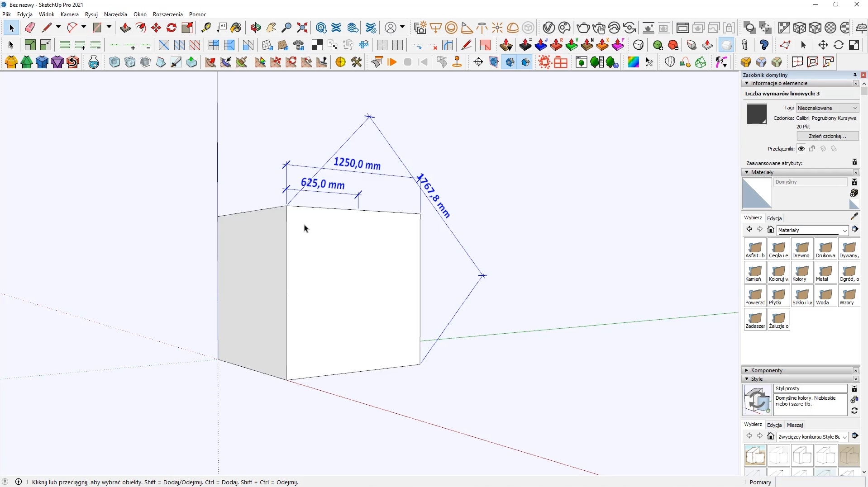The image size is (868, 487).
Task: Toggle the lock switch in Przełączniki
Action: (813, 149)
